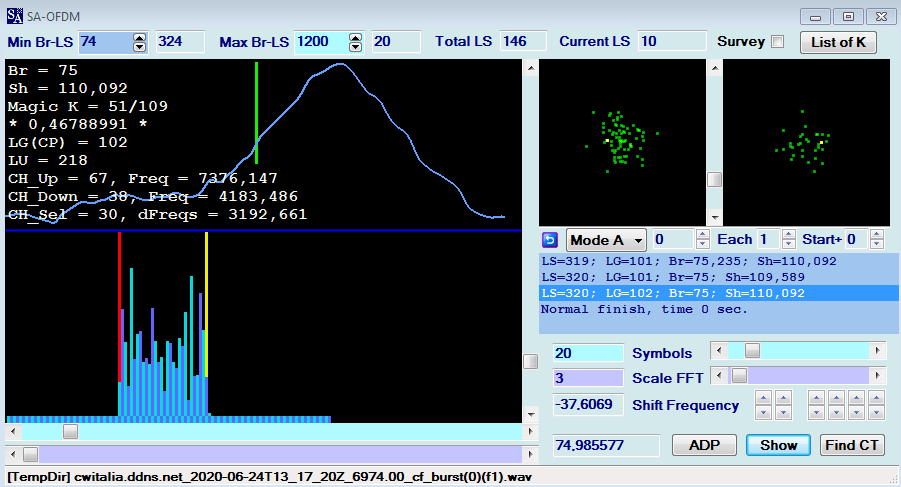Open the List of K
The width and height of the screenshot is (901, 487).
pyautogui.click(x=838, y=42)
